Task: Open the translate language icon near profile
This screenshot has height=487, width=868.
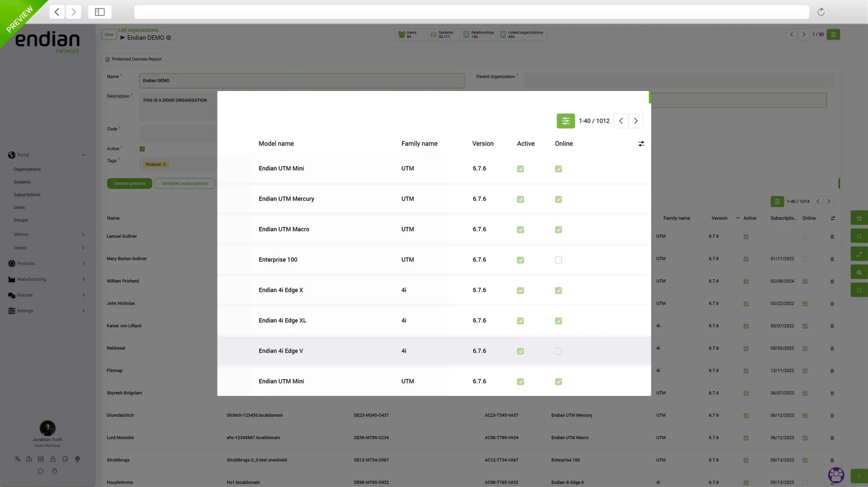Action: [x=17, y=459]
